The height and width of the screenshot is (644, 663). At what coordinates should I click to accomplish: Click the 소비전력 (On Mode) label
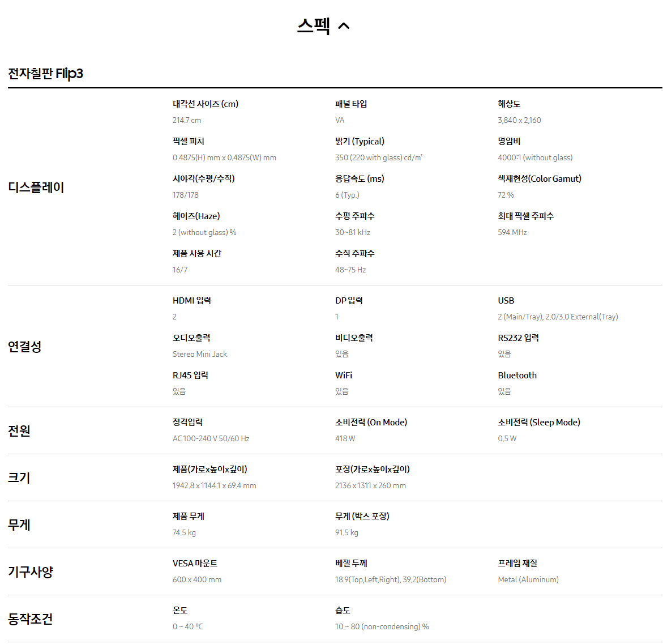[371, 423]
